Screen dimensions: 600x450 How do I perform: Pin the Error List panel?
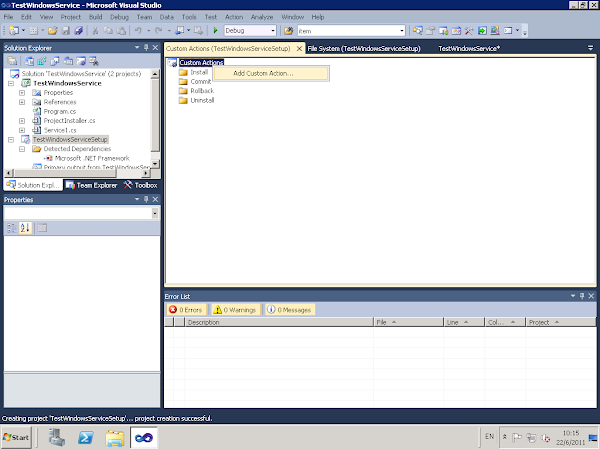click(582, 296)
